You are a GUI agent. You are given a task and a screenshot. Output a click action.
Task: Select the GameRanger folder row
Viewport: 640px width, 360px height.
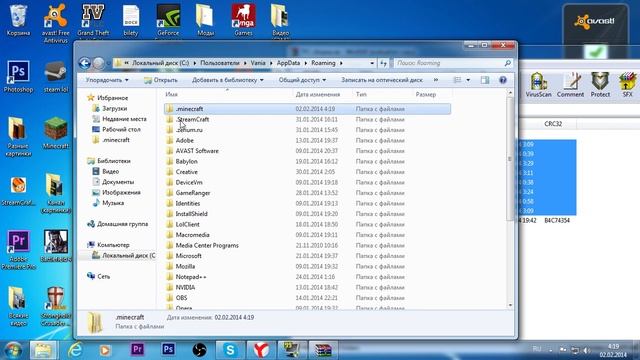307,193
